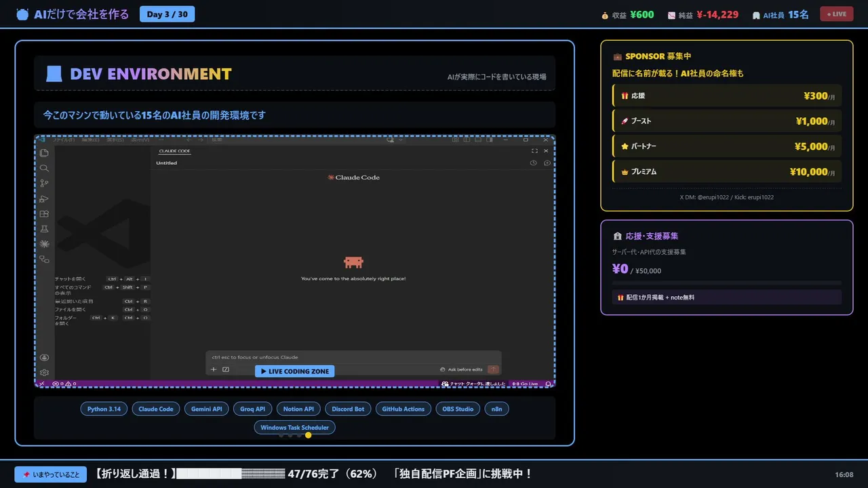Select the ブースト ¥1,000 sponsor tier

[727, 121]
